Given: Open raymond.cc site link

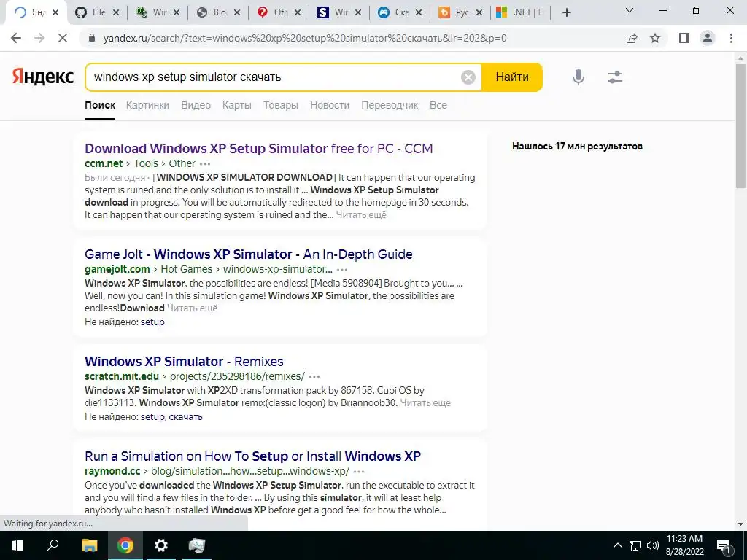Looking at the screenshot, I should pos(112,471).
